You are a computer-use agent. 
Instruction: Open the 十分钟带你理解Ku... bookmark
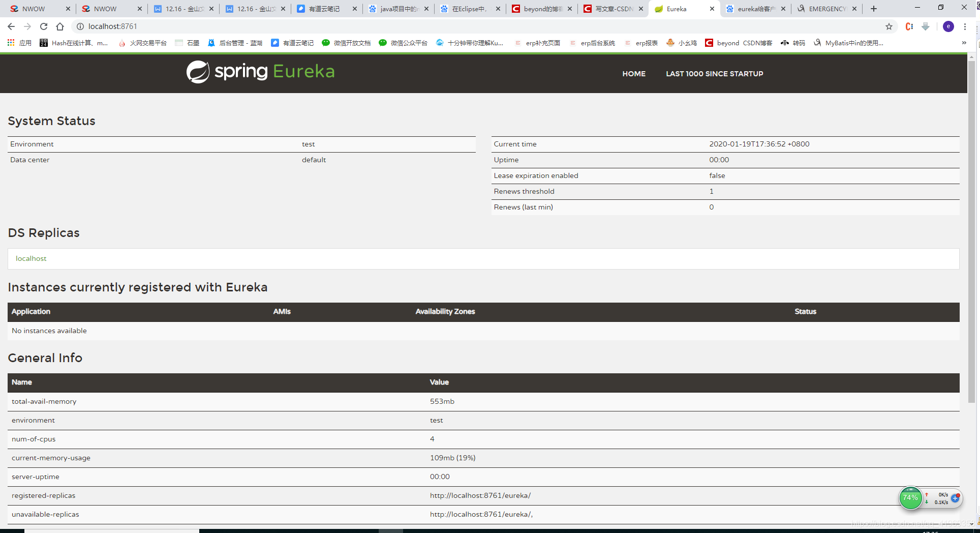coord(470,43)
